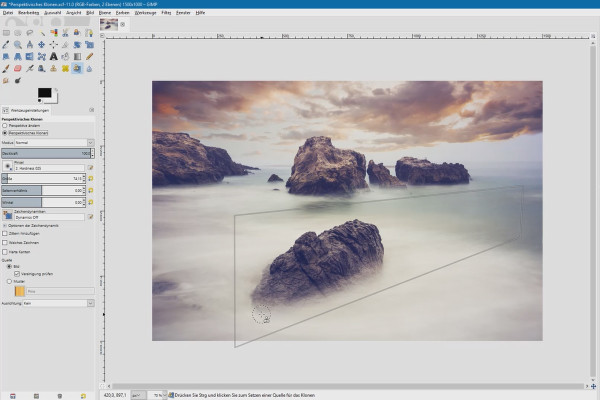Select the Perspective Clone tool
Image resolution: width=600 pixels, height=400 pixels.
pos(77,69)
